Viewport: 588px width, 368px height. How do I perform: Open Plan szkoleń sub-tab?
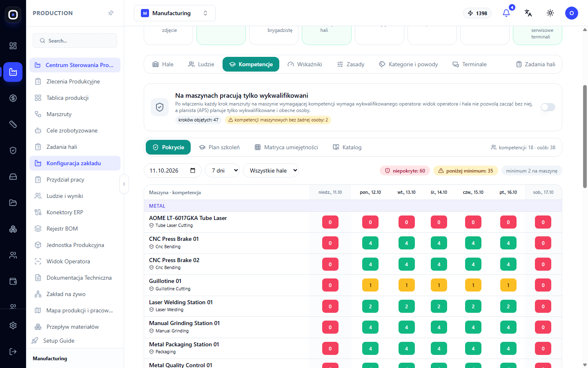tap(219, 147)
